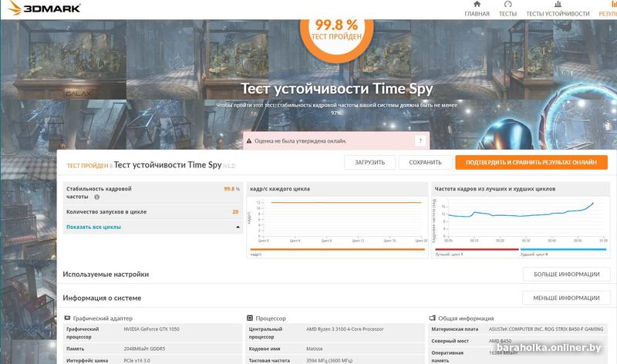This screenshot has width=617, height=364.
Task: Click the processor icon beside Процессор
Action: [x=249, y=318]
